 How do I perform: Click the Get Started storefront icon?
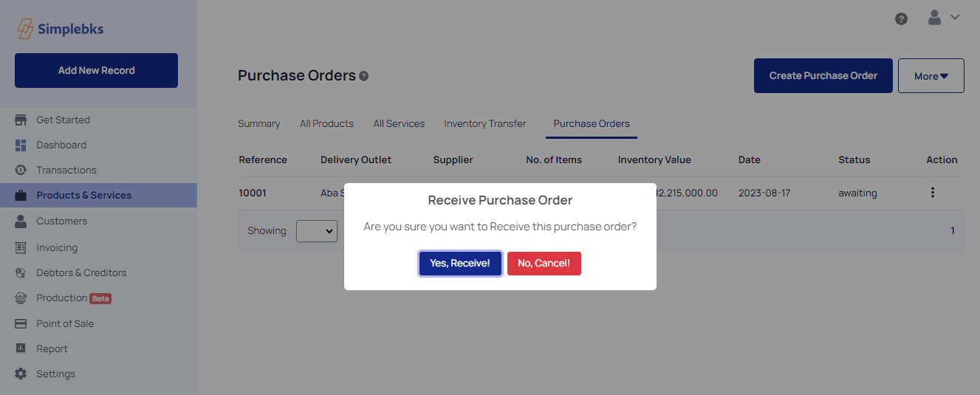point(21,120)
